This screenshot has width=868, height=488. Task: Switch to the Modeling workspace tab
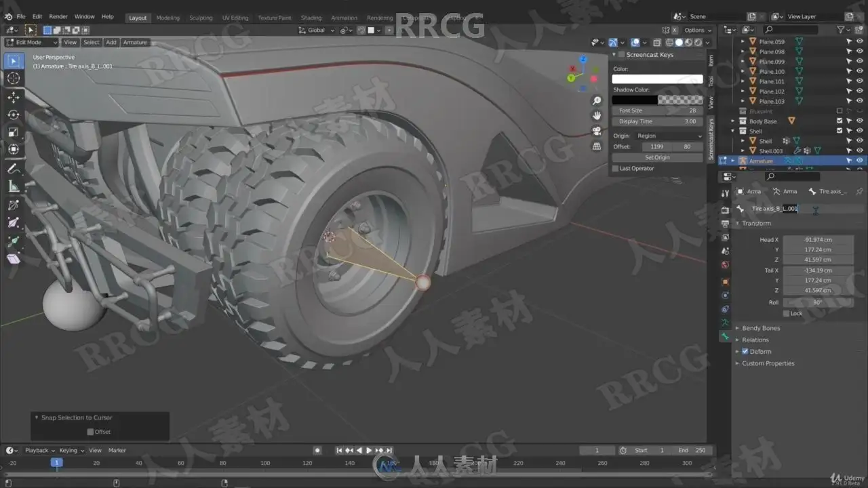[x=168, y=18]
